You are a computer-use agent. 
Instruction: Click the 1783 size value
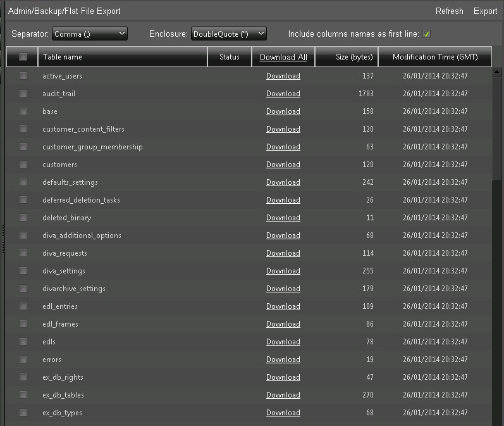[366, 93]
